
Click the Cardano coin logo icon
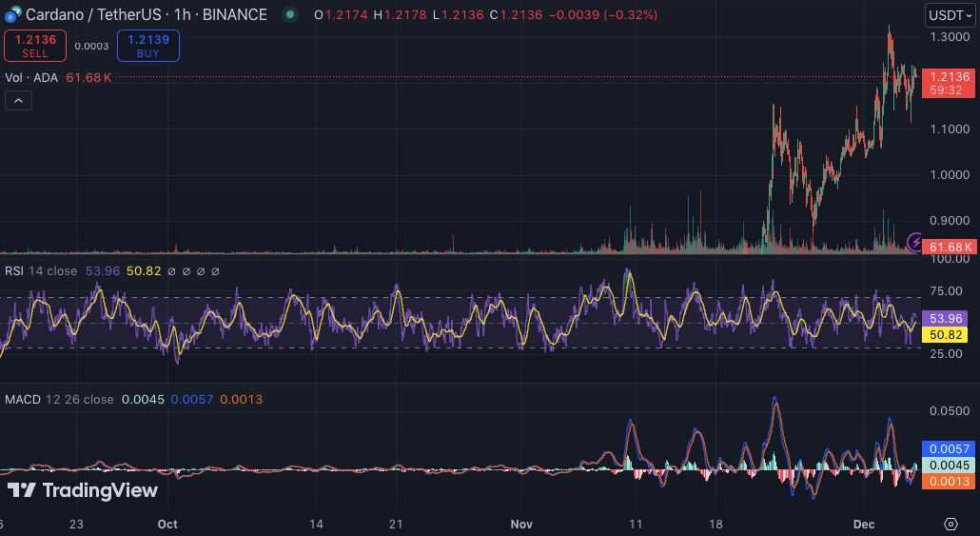[x=12, y=14]
